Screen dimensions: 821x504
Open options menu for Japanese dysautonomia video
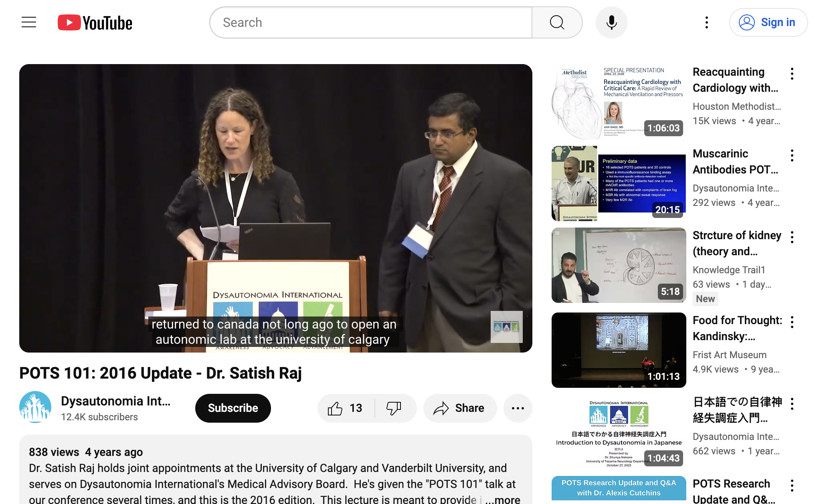tap(792, 404)
